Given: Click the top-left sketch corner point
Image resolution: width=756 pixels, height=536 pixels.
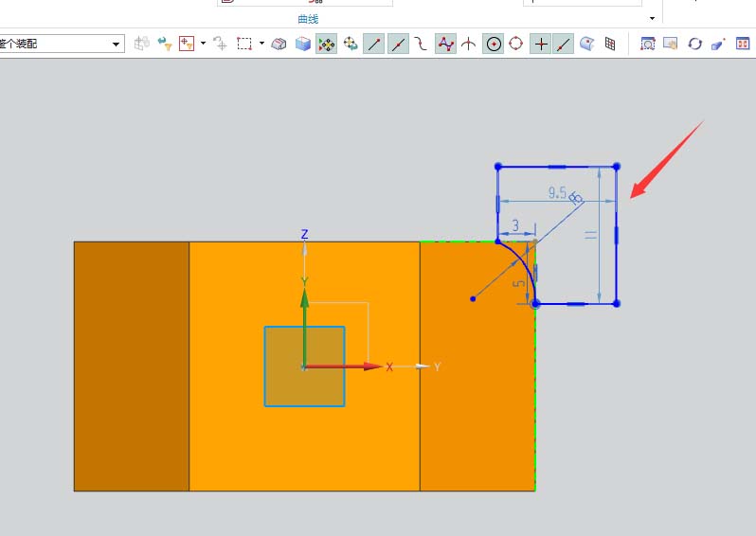Looking at the screenshot, I should pyautogui.click(x=498, y=167).
